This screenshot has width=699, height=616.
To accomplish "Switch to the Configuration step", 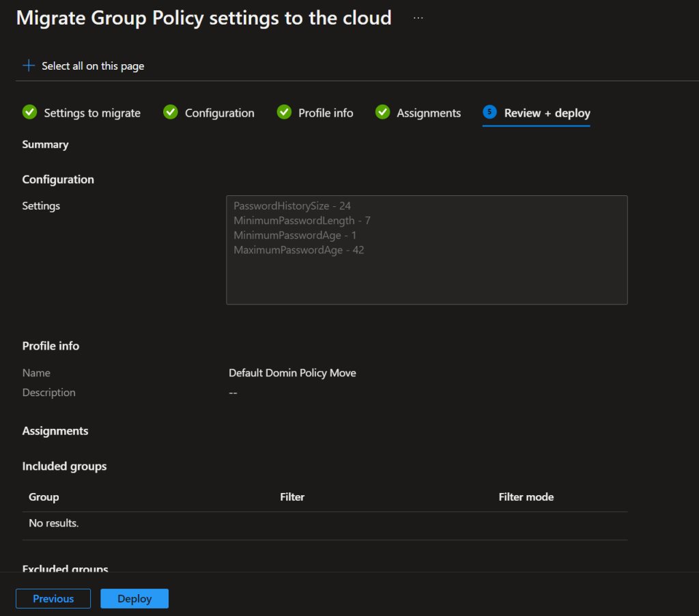I will point(219,113).
